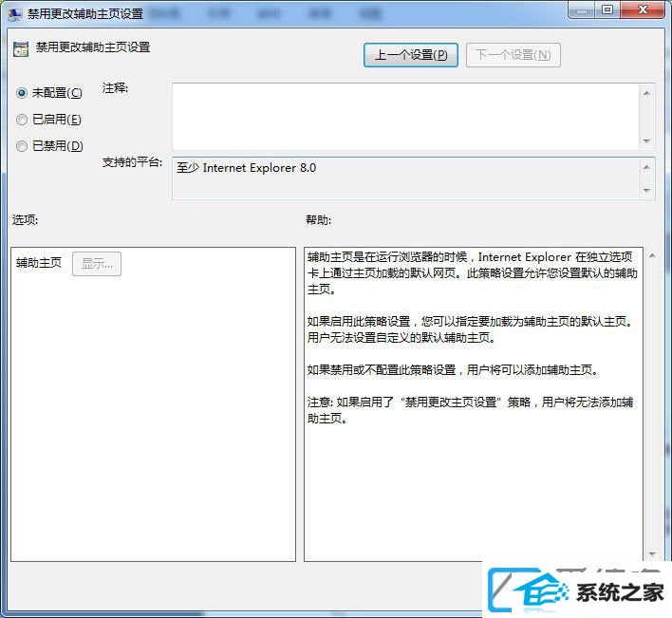672x618 pixels.
Task: Click the title bar window icon
Action: (15, 14)
